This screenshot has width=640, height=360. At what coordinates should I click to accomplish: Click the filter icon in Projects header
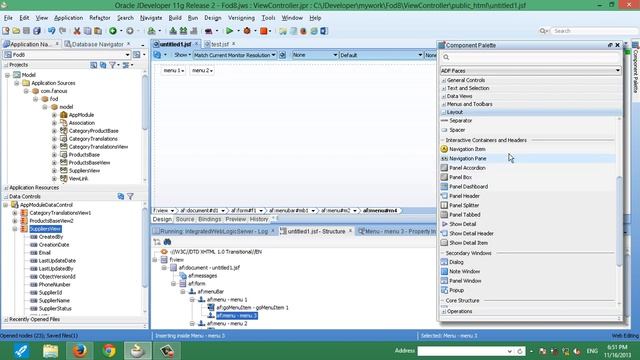click(x=112, y=65)
